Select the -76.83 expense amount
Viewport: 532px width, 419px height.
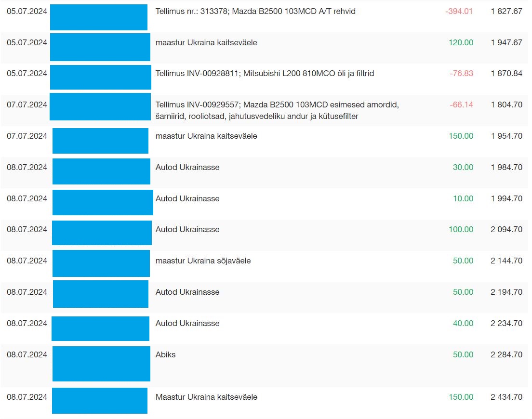[x=461, y=74]
